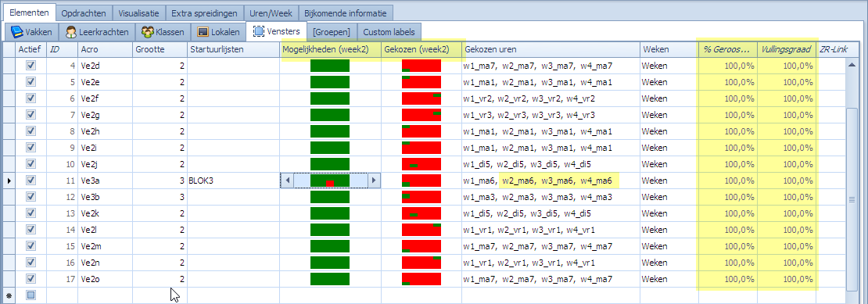Viewport: 868px width, 304px height.
Task: Click right scroll arrow in Ve3a Mogelijkheden cell
Action: (x=374, y=181)
